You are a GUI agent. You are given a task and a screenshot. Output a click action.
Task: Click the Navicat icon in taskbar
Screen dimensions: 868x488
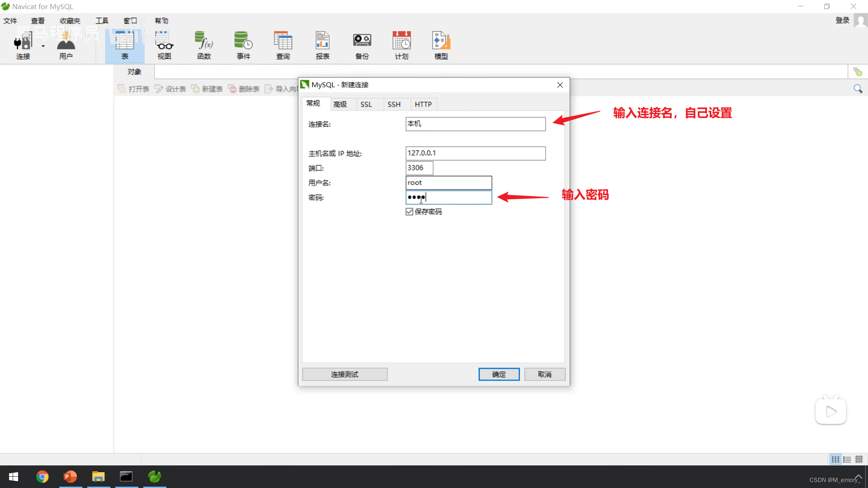155,477
